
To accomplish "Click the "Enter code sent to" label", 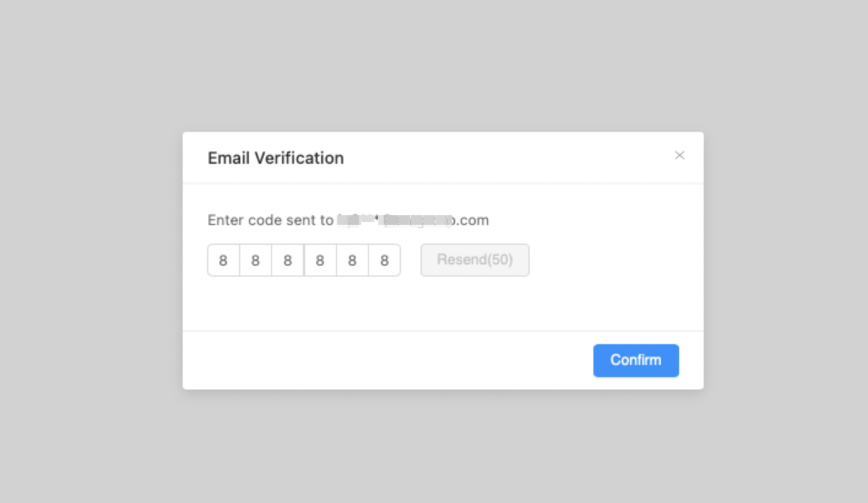I will [270, 221].
